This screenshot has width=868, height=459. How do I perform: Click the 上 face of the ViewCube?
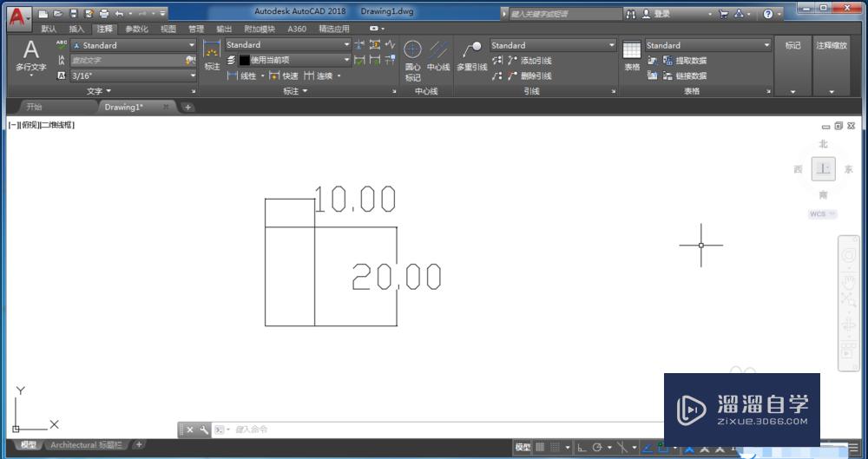(x=824, y=169)
